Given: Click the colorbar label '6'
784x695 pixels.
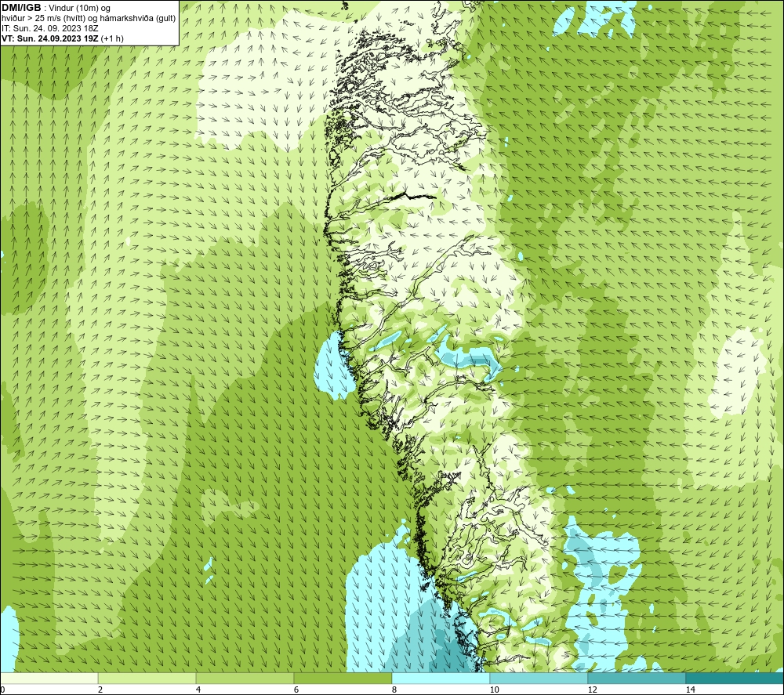Looking at the screenshot, I should point(296,690).
